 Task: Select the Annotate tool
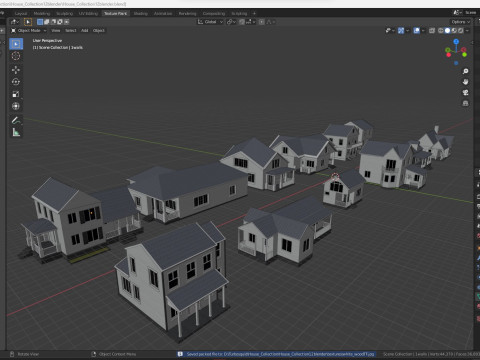[x=16, y=120]
